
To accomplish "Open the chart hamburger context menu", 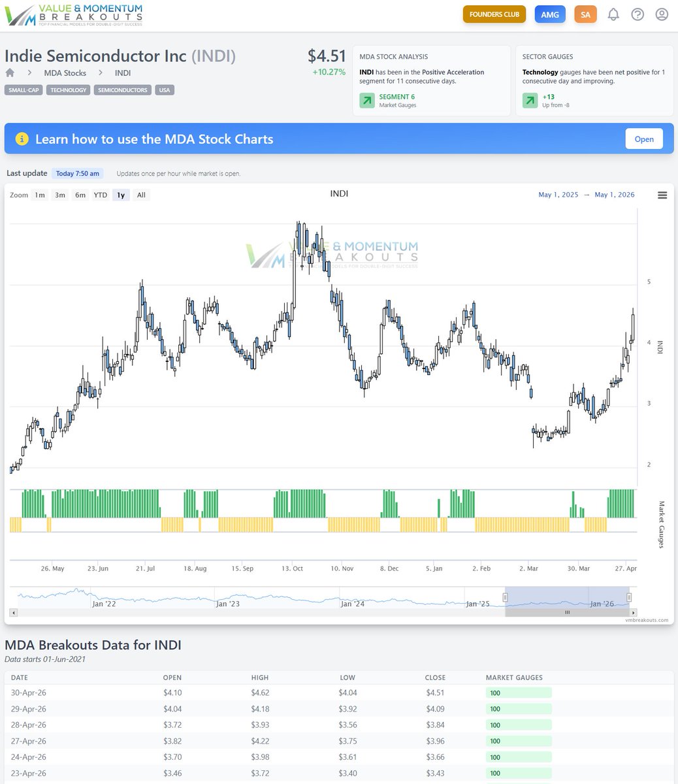I will click(662, 195).
